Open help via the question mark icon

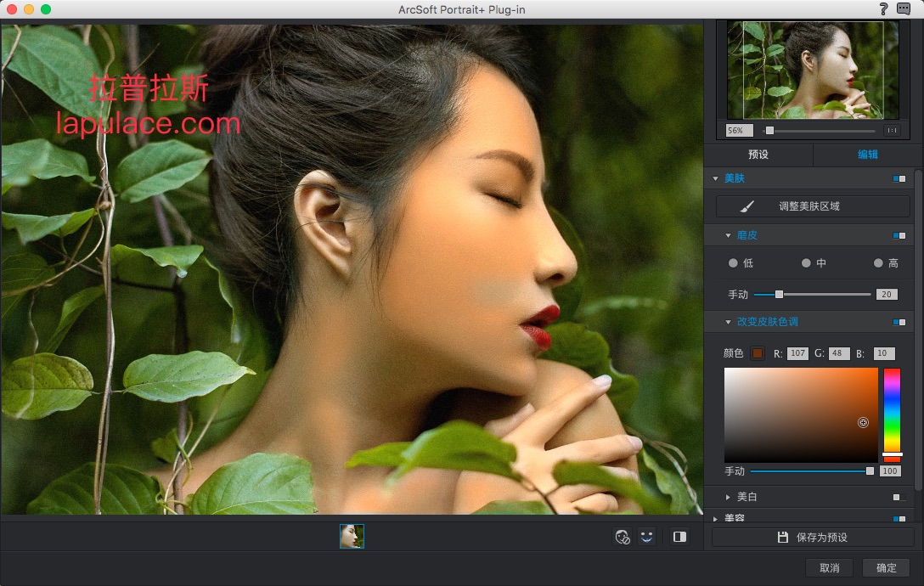[x=884, y=8]
